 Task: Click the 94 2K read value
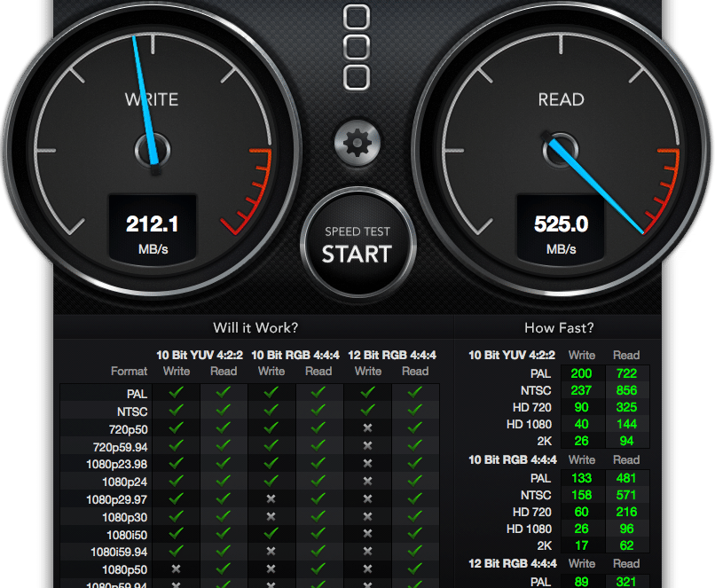[626, 442]
